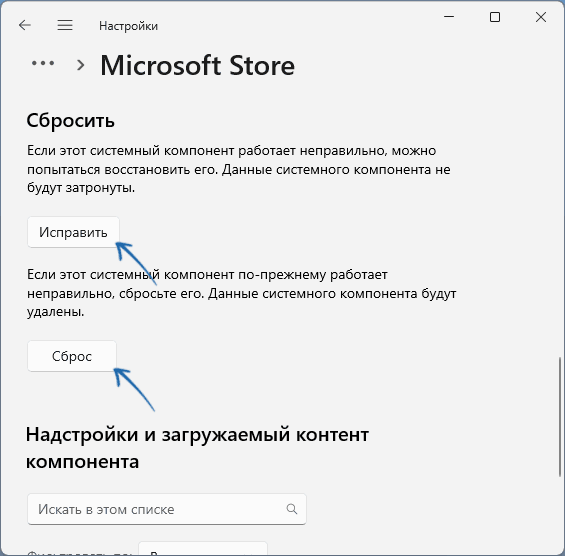Open the hamburger navigation menu
This screenshot has height=556, width=565.
pyautogui.click(x=65, y=25)
